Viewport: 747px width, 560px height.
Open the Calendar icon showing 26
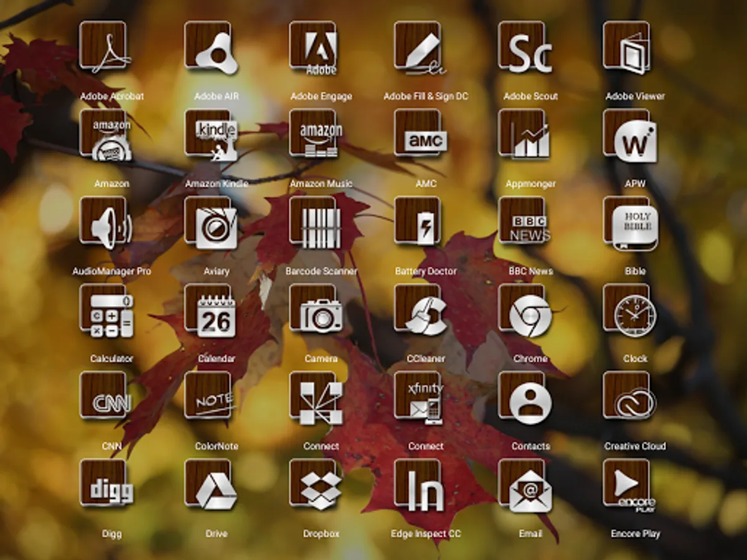(x=210, y=310)
